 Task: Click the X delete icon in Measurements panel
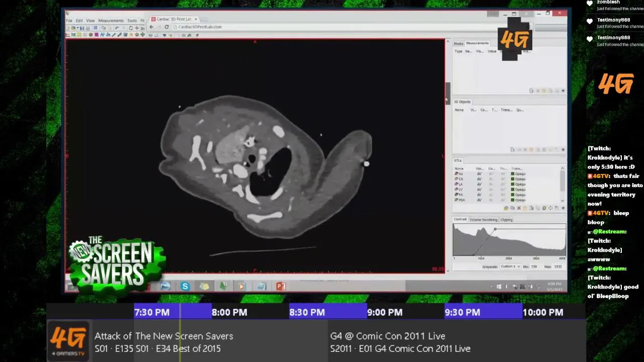pos(538,90)
